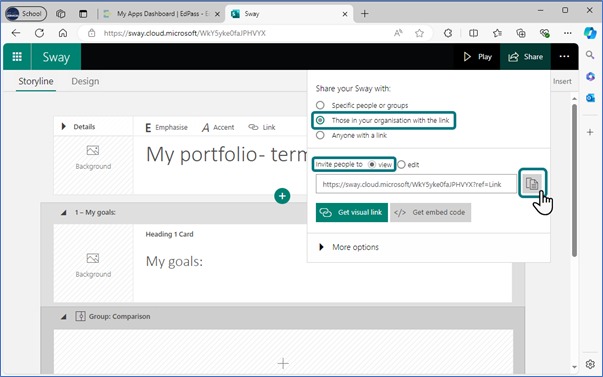Open the School profile button in browser

25,14
